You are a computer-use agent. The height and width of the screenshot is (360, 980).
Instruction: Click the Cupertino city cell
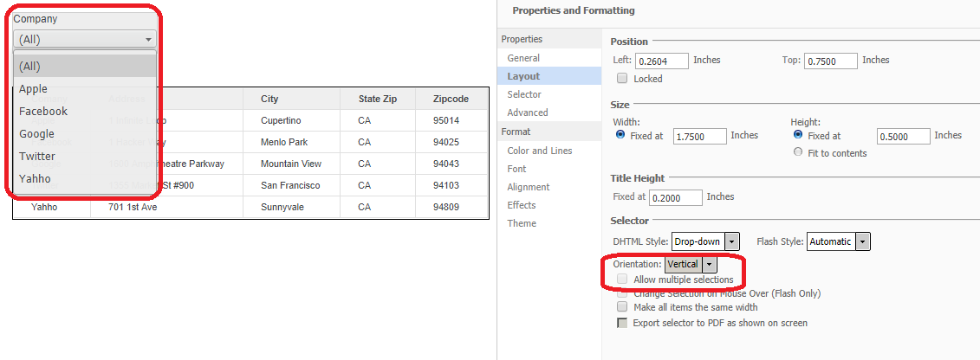coord(291,120)
